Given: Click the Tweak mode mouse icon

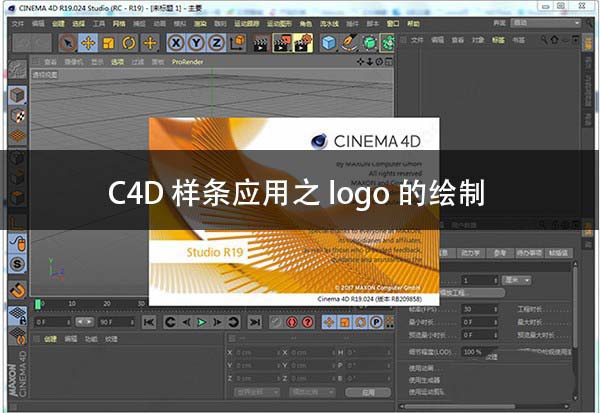Looking at the screenshot, I should point(18,243).
